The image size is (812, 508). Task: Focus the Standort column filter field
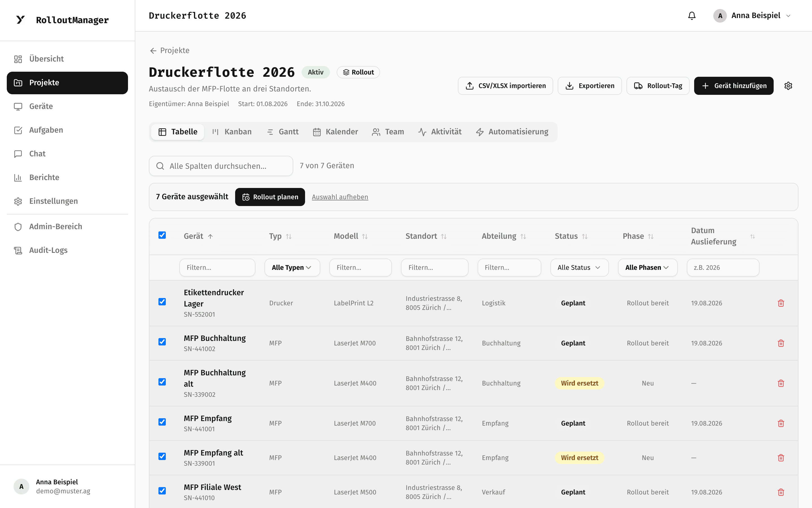point(434,268)
